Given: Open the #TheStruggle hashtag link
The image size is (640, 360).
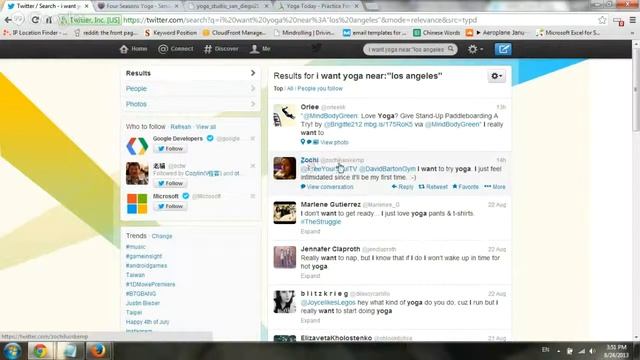Looking at the screenshot, I should 321,222.
